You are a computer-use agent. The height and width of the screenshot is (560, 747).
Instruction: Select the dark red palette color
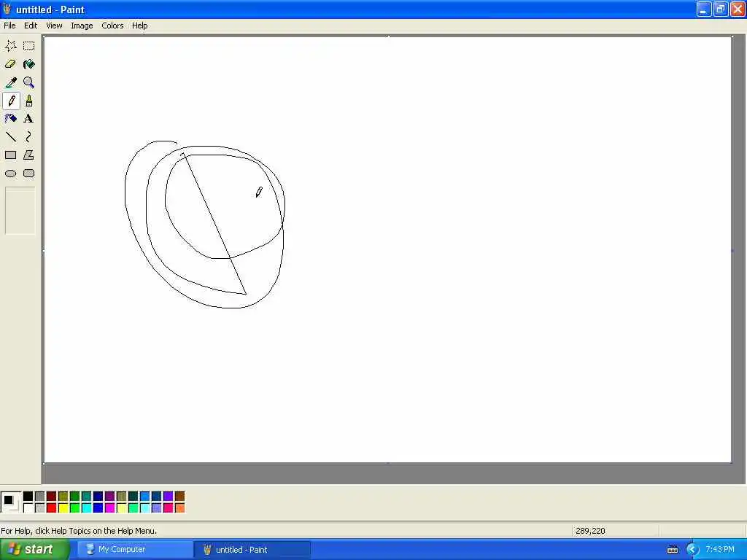click(52, 497)
